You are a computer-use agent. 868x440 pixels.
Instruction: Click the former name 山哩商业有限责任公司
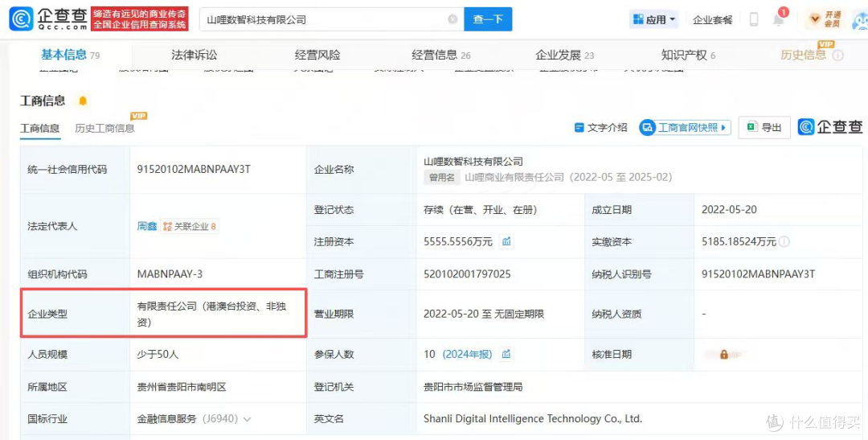514,177
